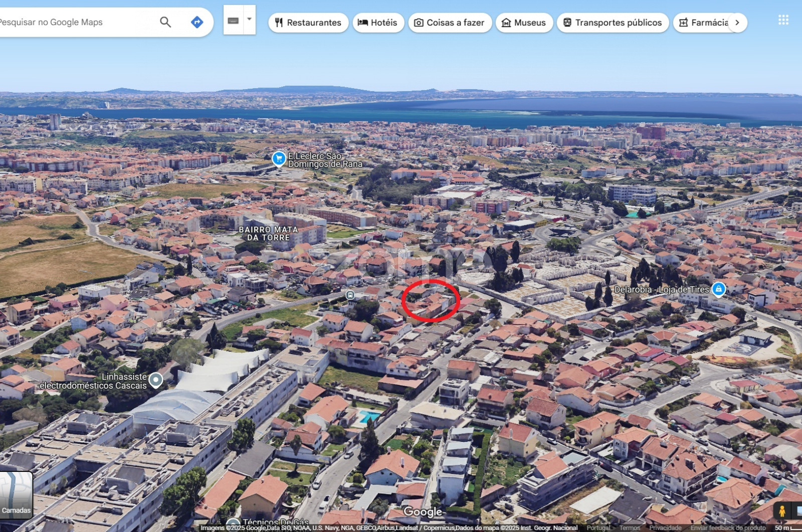Open directions with the blue arrow icon
The height and width of the screenshot is (532, 802).
tap(197, 22)
